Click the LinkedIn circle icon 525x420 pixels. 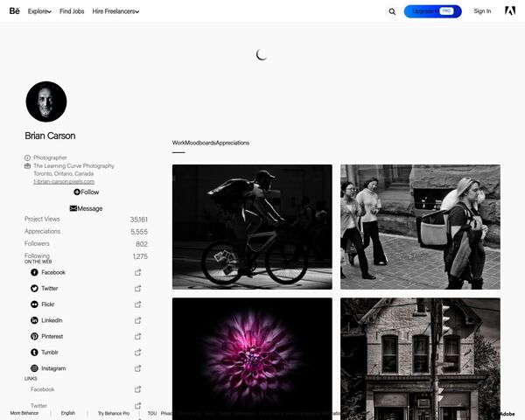tap(35, 320)
